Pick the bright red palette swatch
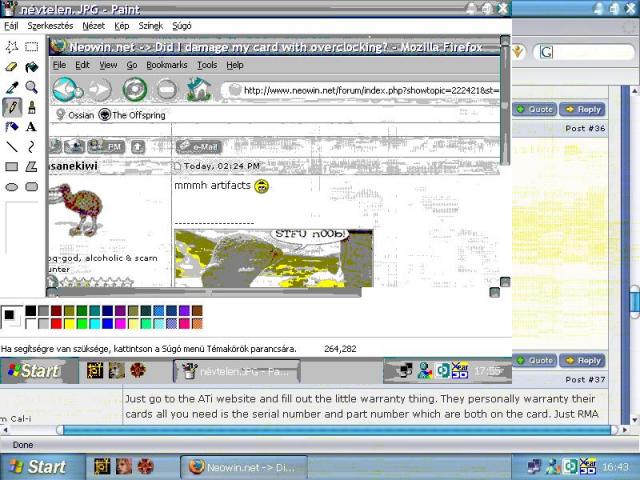This screenshot has height=480, width=640. pyautogui.click(x=56, y=324)
